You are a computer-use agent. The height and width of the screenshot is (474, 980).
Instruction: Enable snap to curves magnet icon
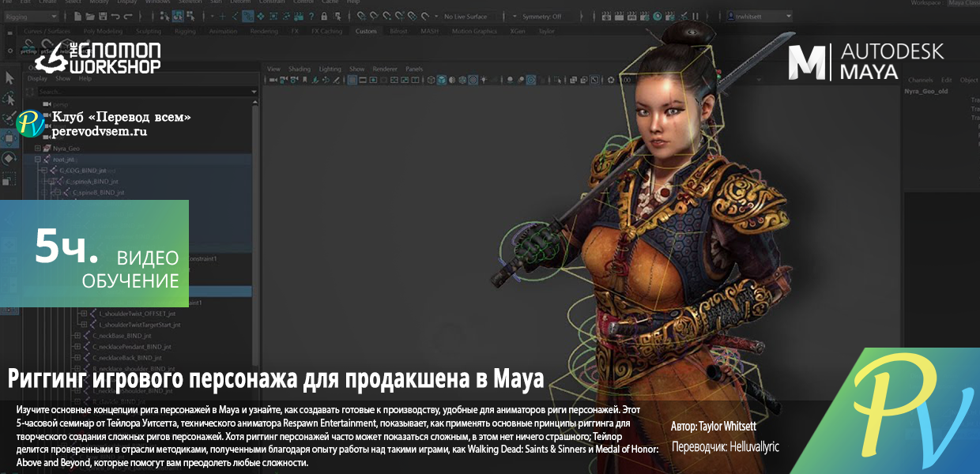click(374, 17)
